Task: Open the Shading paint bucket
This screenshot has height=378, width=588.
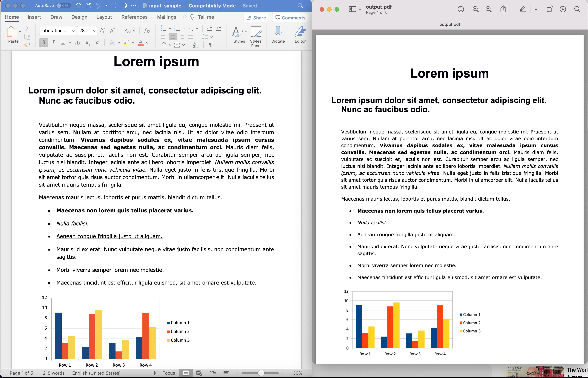Action: click(x=164, y=44)
